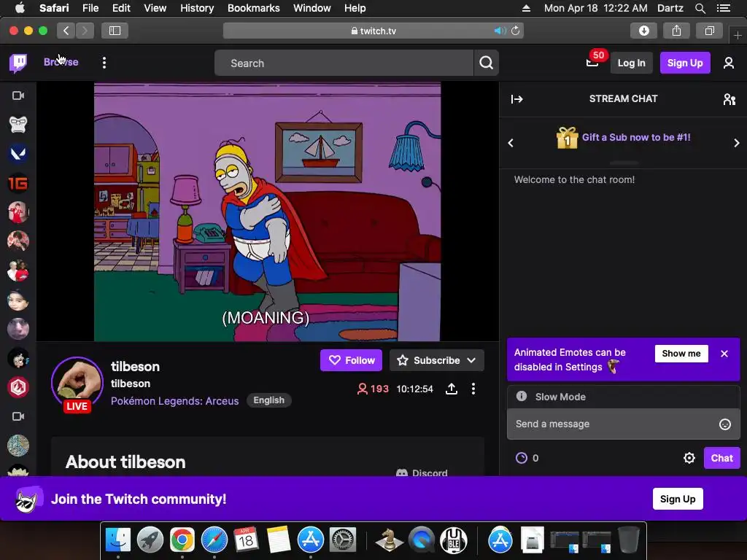
Task: Share the stream via upload icon
Action: tap(452, 389)
